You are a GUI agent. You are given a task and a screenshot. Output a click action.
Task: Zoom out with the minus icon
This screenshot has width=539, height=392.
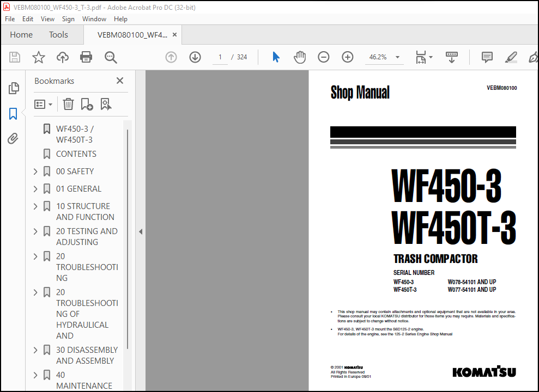tap(324, 57)
